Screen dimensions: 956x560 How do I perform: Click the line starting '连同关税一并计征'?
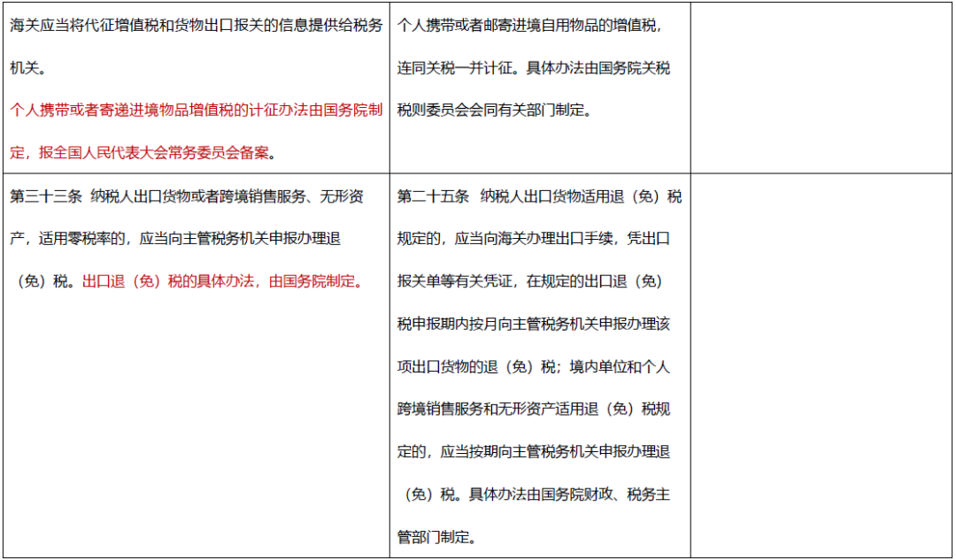[x=534, y=69]
